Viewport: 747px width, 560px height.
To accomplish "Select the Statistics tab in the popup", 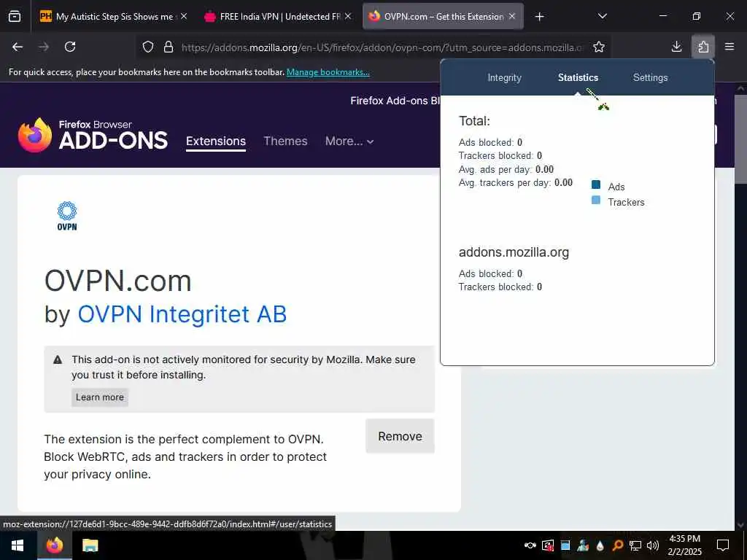I will (x=578, y=77).
